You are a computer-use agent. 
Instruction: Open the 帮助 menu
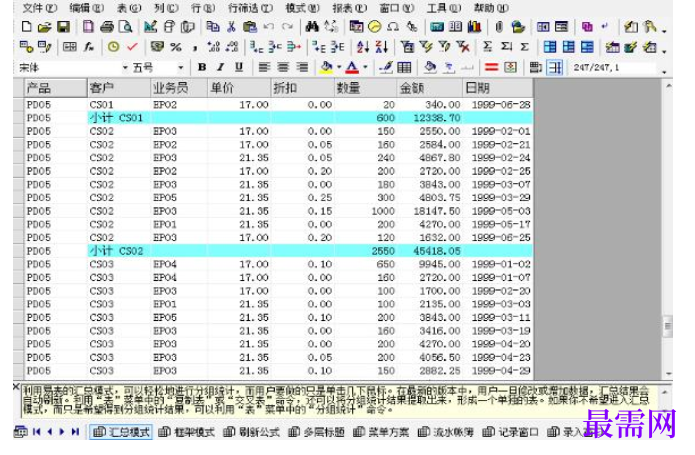click(491, 8)
